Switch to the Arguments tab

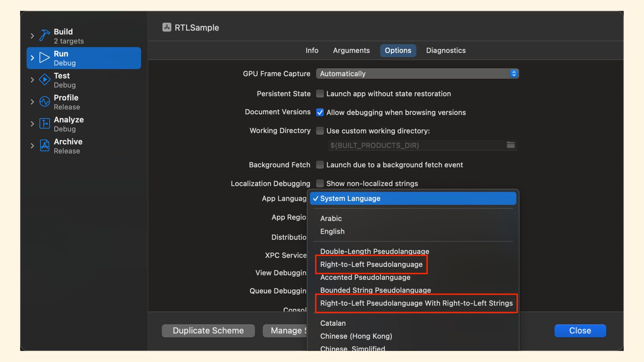351,50
